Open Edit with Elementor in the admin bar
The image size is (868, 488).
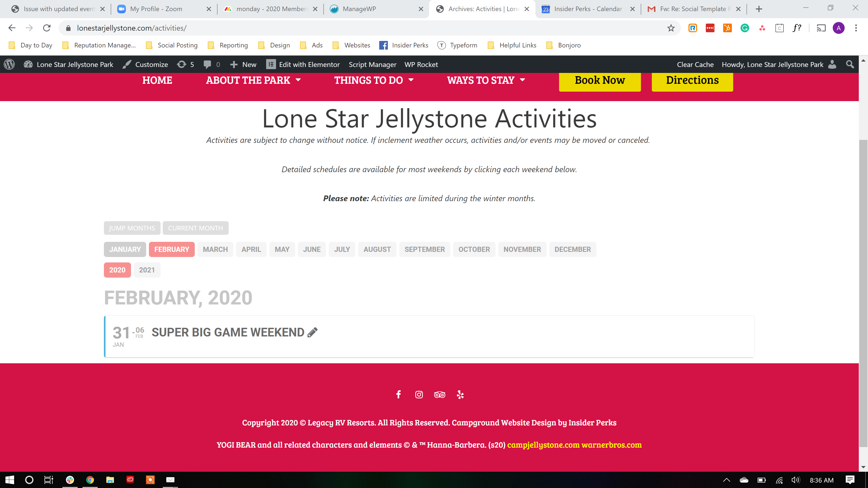coord(303,64)
